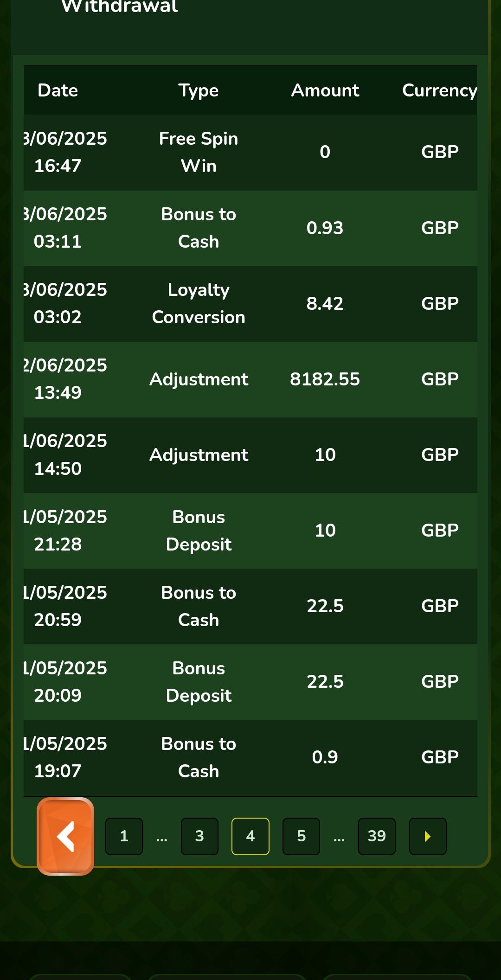Jump to page 1 of transactions

coord(124,836)
